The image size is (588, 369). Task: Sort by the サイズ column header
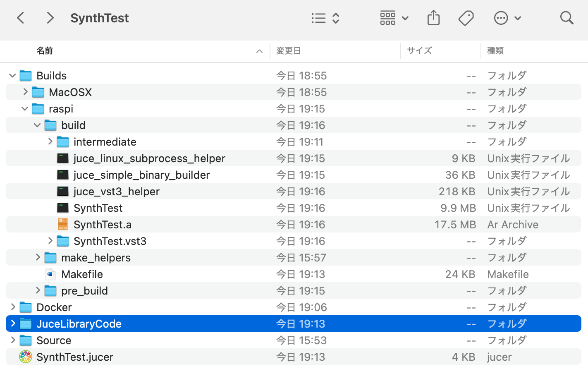pyautogui.click(x=419, y=50)
